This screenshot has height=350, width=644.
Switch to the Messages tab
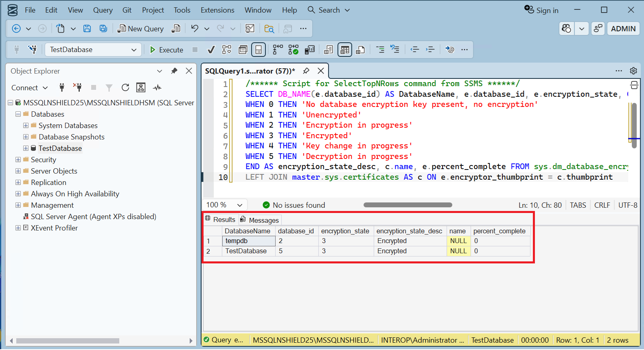259,220
